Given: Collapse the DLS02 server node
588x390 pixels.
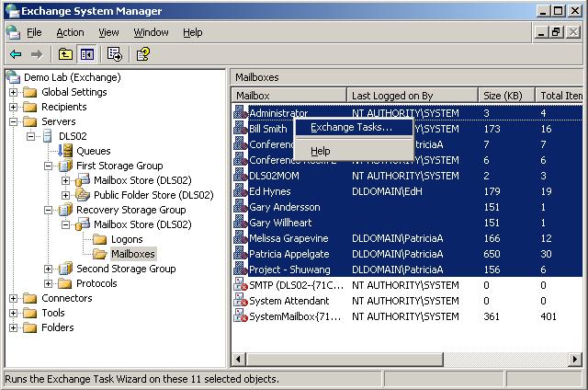Looking at the screenshot, I should point(30,136).
